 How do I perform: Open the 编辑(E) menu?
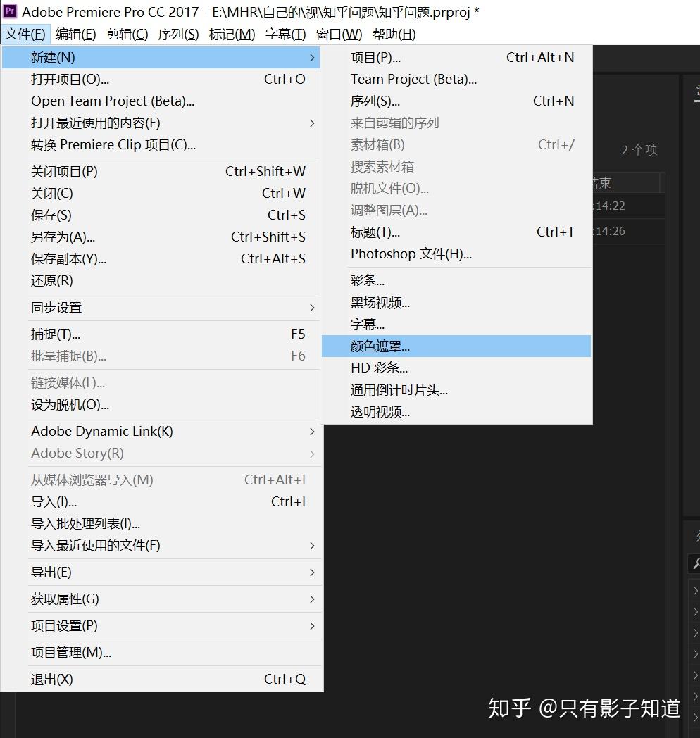75,35
